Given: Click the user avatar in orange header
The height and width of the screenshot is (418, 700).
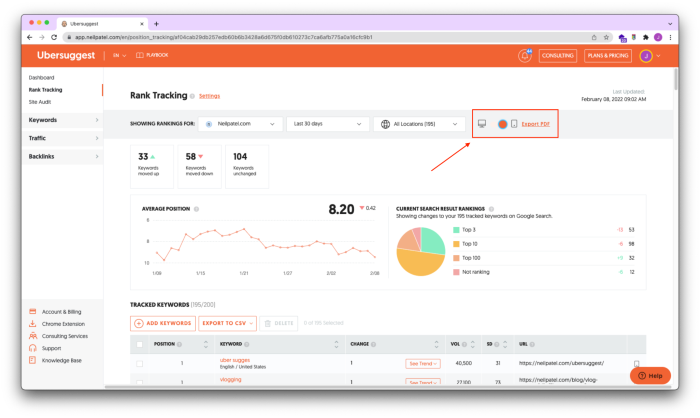Looking at the screenshot, I should pos(646,56).
